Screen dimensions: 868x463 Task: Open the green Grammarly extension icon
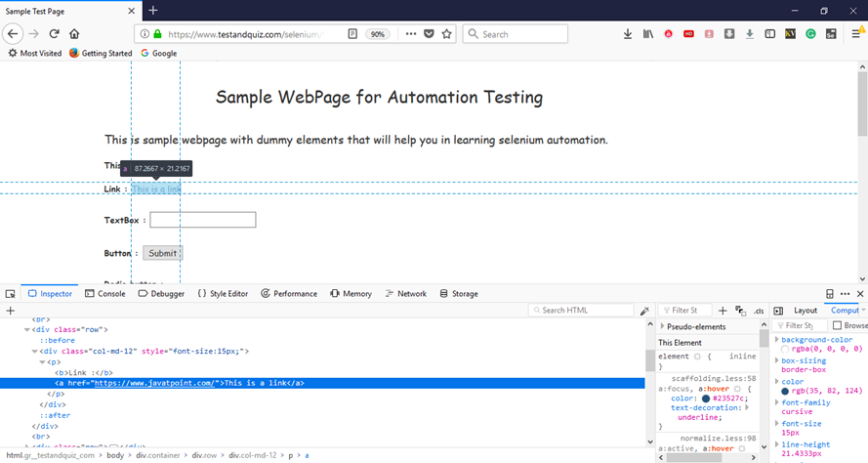(810, 34)
